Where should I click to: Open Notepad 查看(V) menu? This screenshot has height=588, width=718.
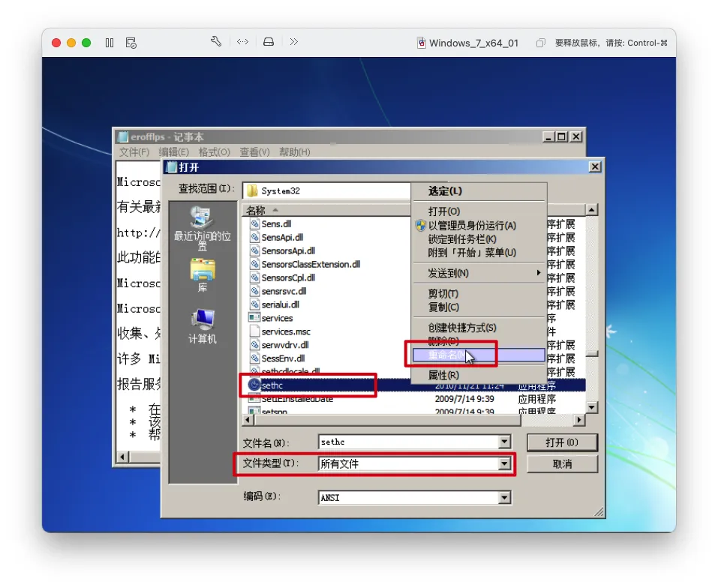(255, 152)
